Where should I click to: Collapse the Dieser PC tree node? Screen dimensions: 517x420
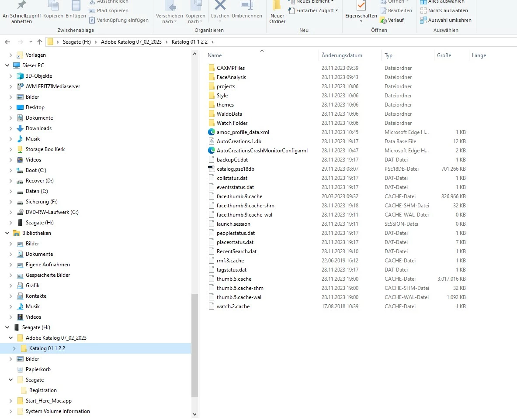click(7, 65)
